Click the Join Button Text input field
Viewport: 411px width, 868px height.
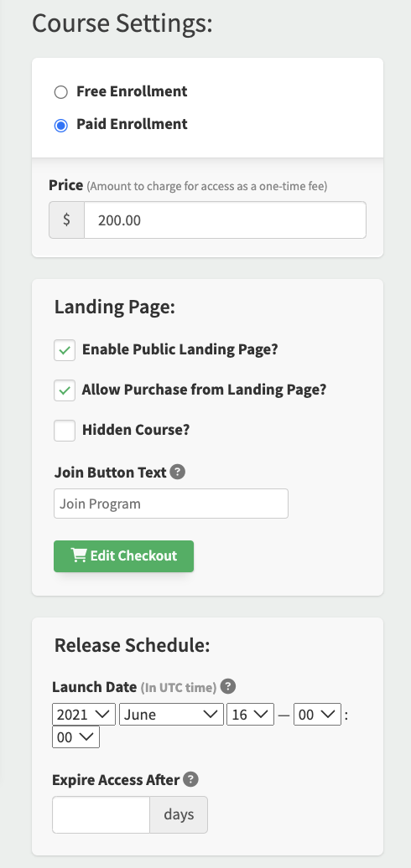(x=171, y=504)
